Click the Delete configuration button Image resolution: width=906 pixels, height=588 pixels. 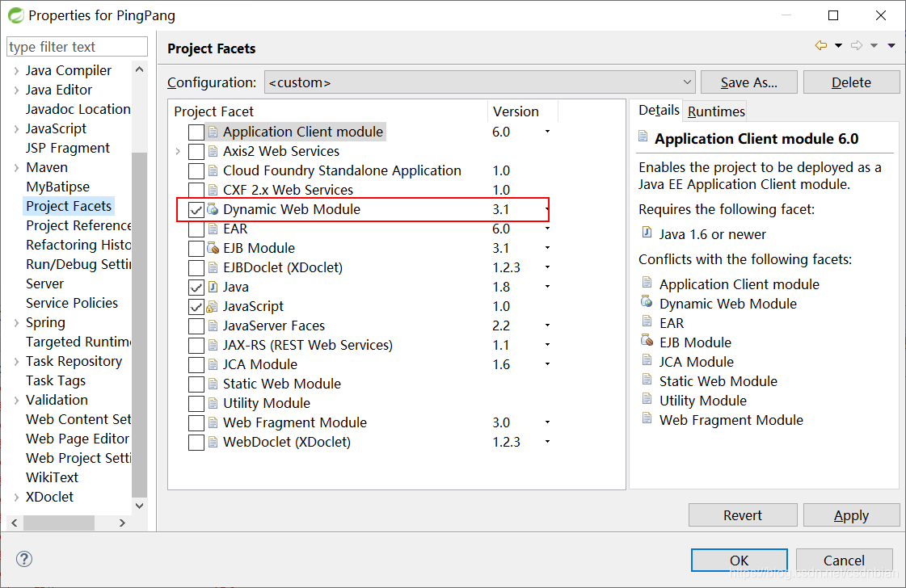[x=851, y=82]
